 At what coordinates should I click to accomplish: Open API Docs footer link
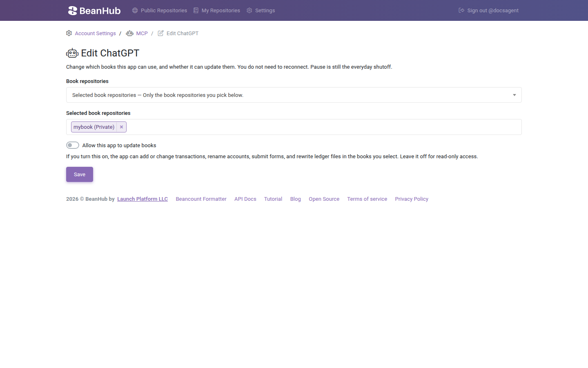(x=245, y=199)
